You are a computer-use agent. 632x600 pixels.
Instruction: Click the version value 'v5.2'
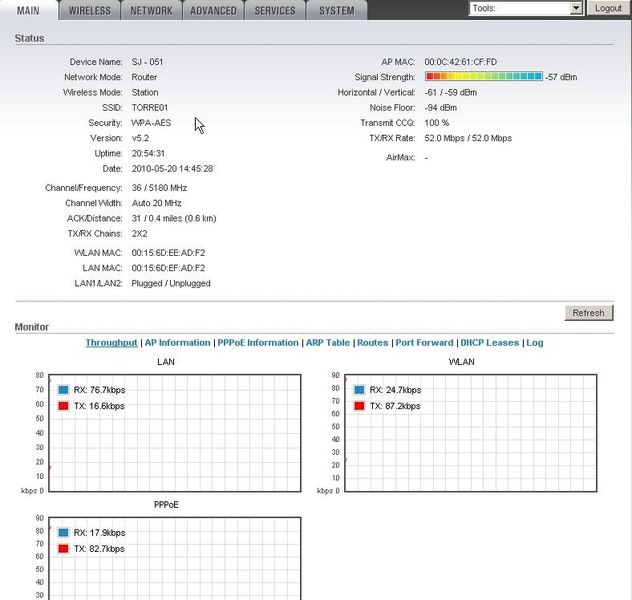click(140, 138)
